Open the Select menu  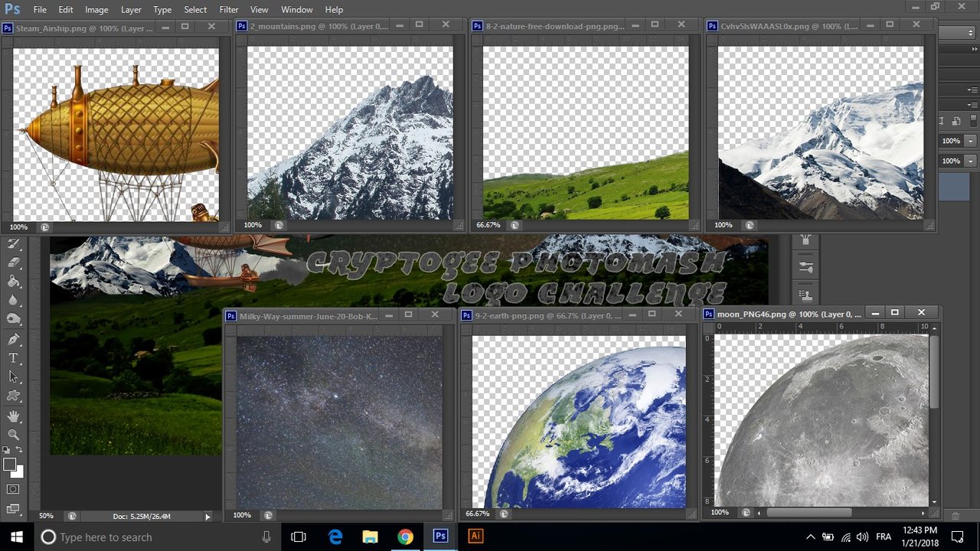(x=195, y=9)
